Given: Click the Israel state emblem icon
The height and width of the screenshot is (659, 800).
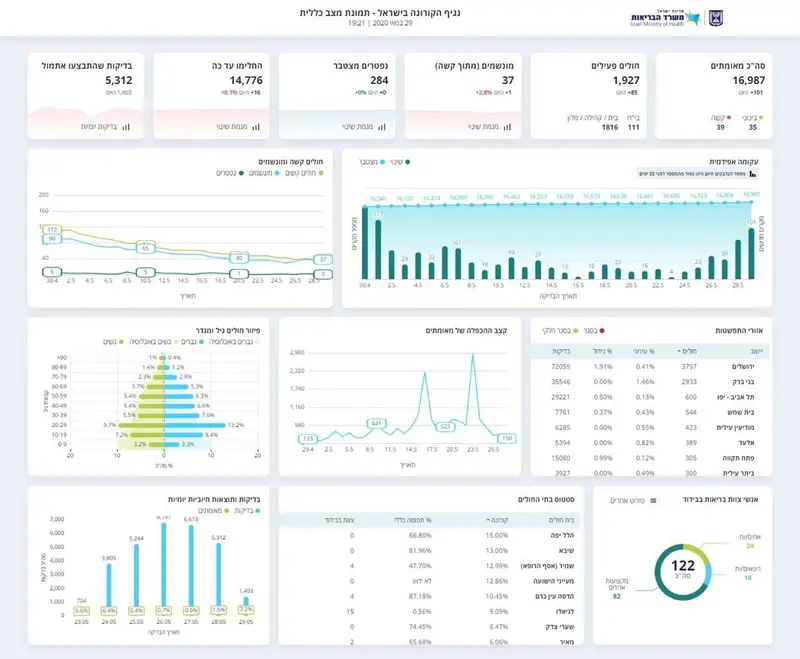Looking at the screenshot, I should pyautogui.click(x=716, y=18).
